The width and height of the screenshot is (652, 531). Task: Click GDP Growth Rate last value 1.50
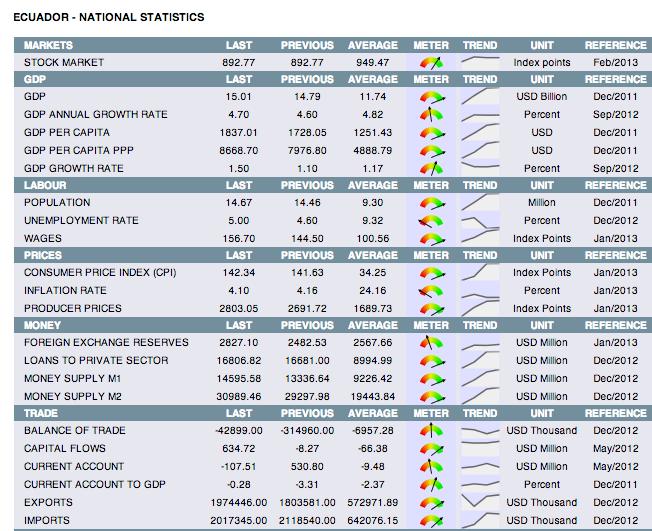click(x=239, y=169)
